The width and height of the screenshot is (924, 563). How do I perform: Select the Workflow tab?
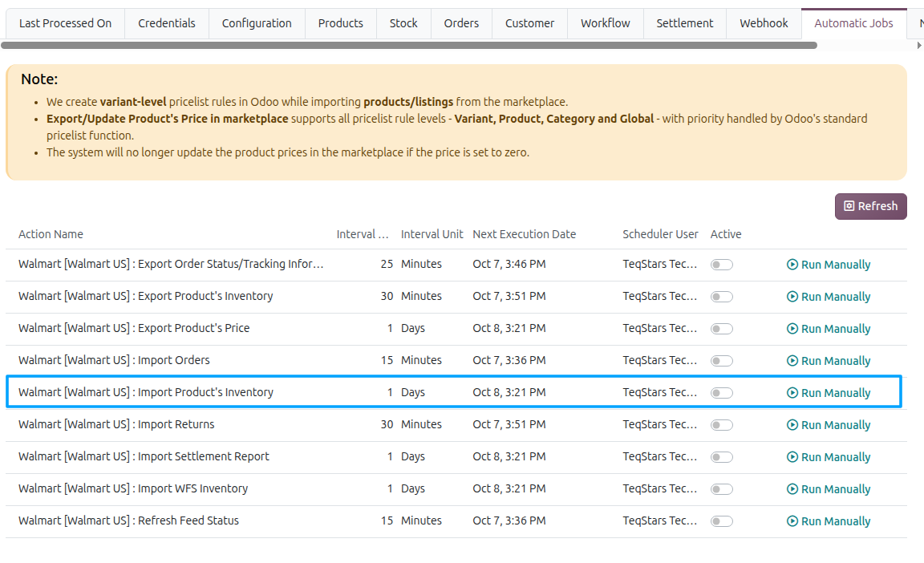point(606,23)
